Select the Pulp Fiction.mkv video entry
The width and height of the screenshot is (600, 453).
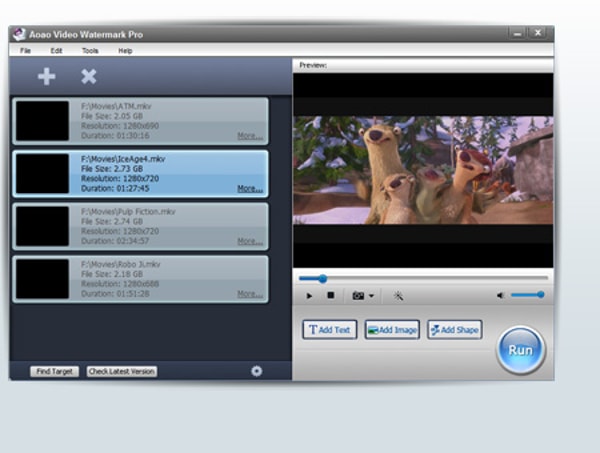click(140, 226)
